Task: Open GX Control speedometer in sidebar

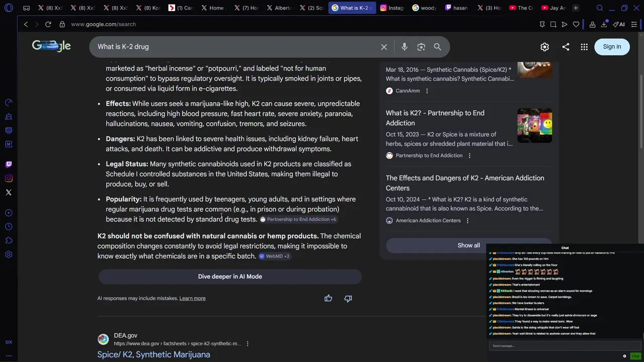Action: tap(9, 103)
